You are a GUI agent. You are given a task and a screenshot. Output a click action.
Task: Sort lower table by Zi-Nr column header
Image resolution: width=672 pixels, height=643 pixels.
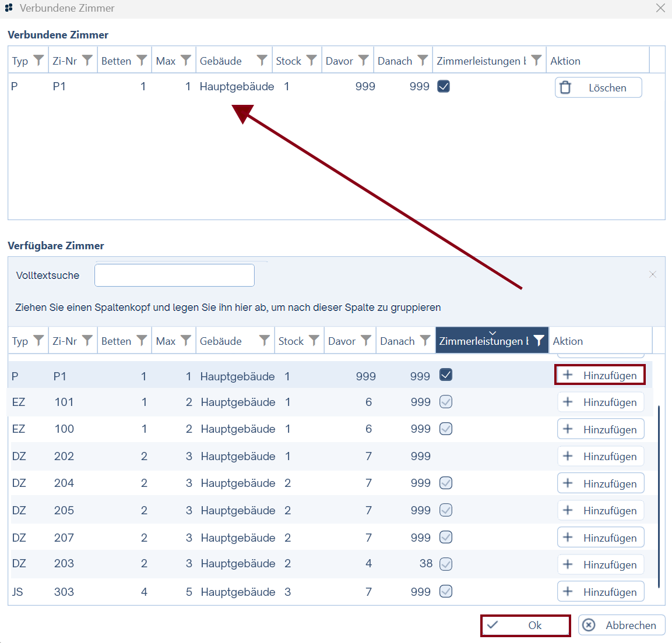point(64,341)
